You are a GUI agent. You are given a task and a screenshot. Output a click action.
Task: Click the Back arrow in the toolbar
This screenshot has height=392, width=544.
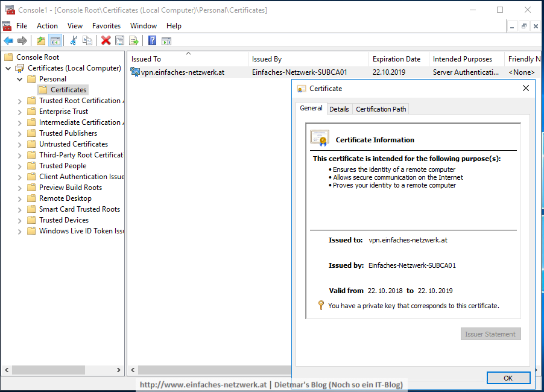click(8, 41)
